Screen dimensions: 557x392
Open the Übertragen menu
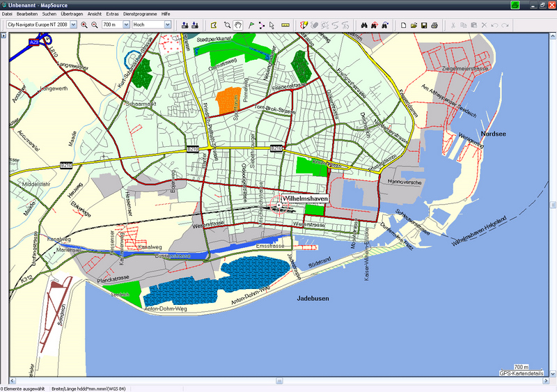pos(72,14)
